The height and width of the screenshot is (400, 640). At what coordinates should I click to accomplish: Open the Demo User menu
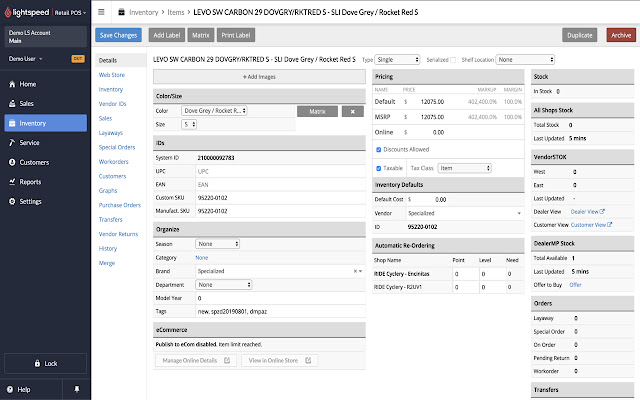pos(25,59)
